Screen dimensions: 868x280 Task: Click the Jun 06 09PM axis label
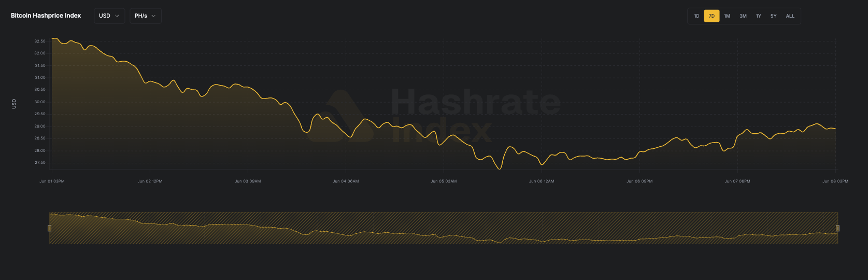point(639,181)
